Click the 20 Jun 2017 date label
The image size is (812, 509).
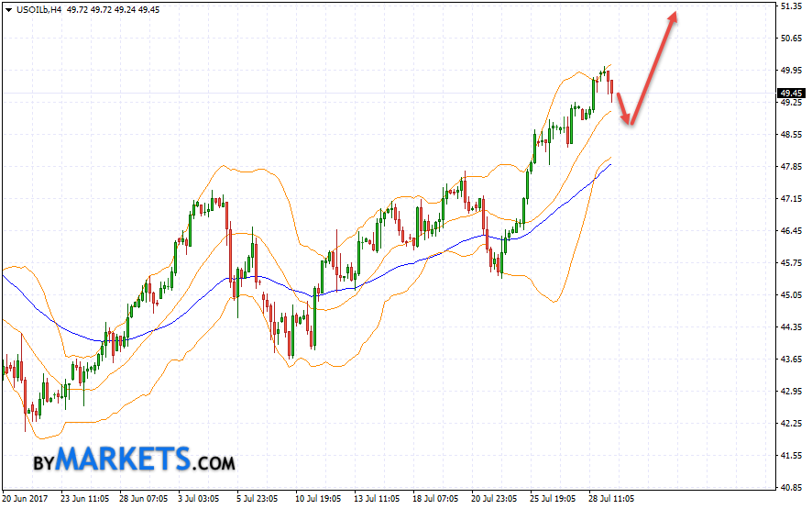(x=27, y=500)
